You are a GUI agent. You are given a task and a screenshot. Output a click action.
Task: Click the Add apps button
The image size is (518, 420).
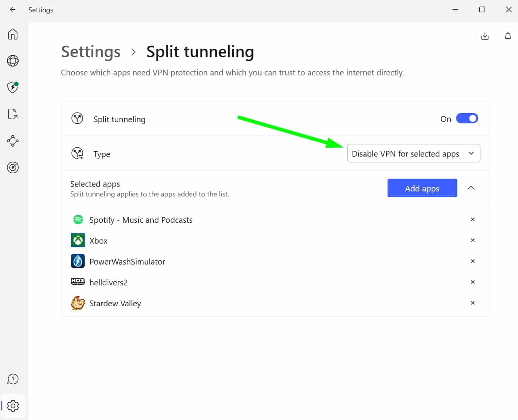422,188
